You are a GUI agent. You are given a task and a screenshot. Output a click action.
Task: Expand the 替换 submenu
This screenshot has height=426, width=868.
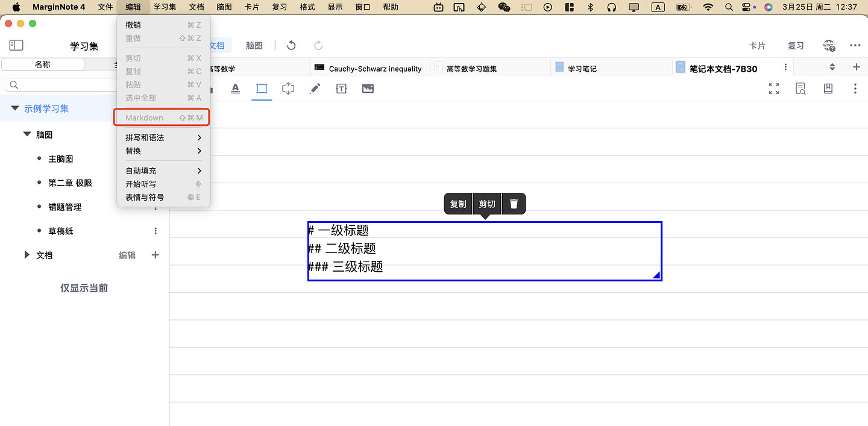point(163,151)
